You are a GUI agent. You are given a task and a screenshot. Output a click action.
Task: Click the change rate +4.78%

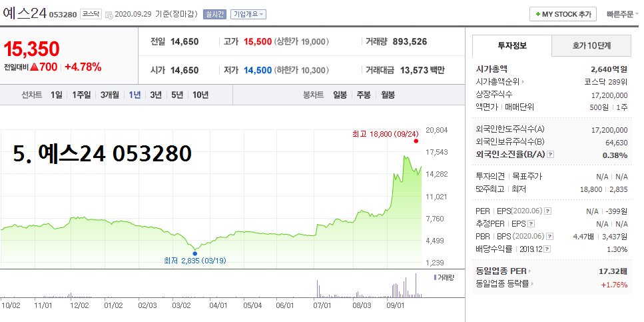pyautogui.click(x=83, y=67)
